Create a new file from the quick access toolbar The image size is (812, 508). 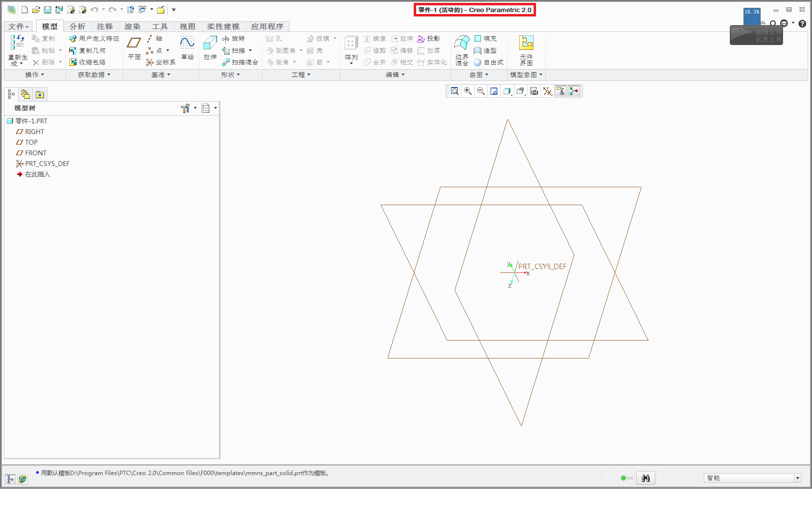[24, 10]
